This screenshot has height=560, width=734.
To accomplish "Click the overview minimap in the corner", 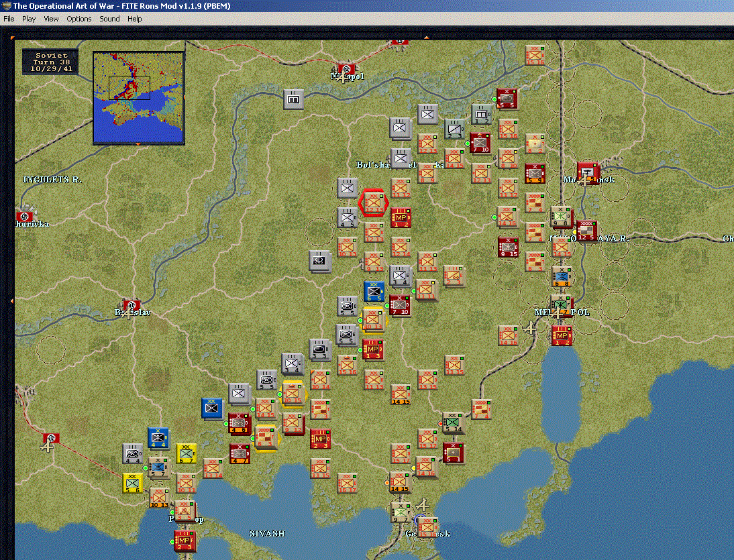I will coord(139,97).
